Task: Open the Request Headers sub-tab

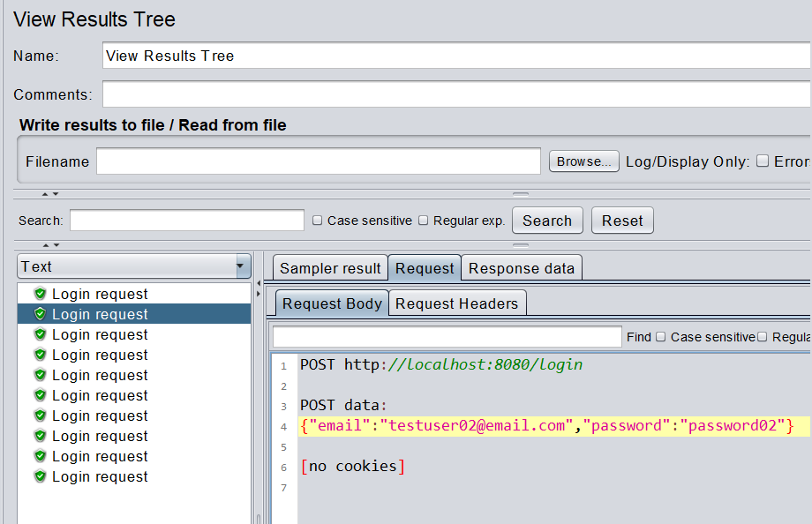Action: (x=457, y=303)
